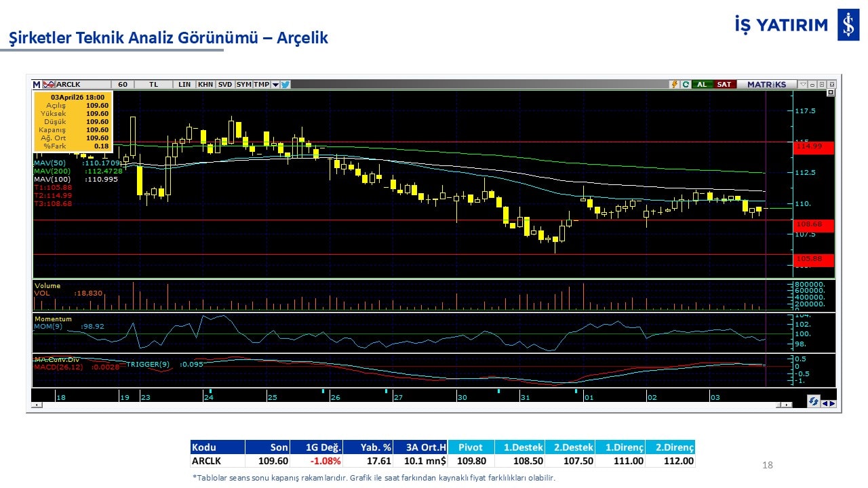
Task: Click the MATRIKS brand logo button
Action: pyautogui.click(x=766, y=85)
